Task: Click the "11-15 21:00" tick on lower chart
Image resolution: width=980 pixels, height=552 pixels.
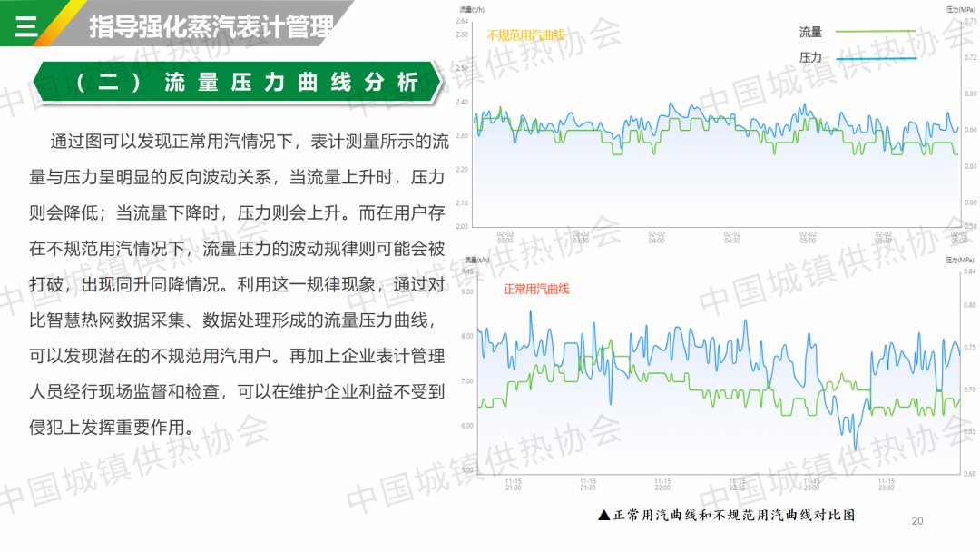Action: pyautogui.click(x=514, y=484)
